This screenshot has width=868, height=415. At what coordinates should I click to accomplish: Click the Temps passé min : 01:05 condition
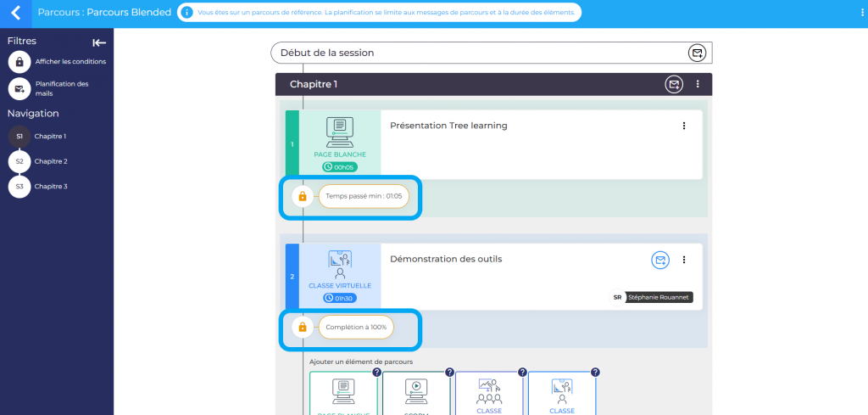(x=363, y=197)
